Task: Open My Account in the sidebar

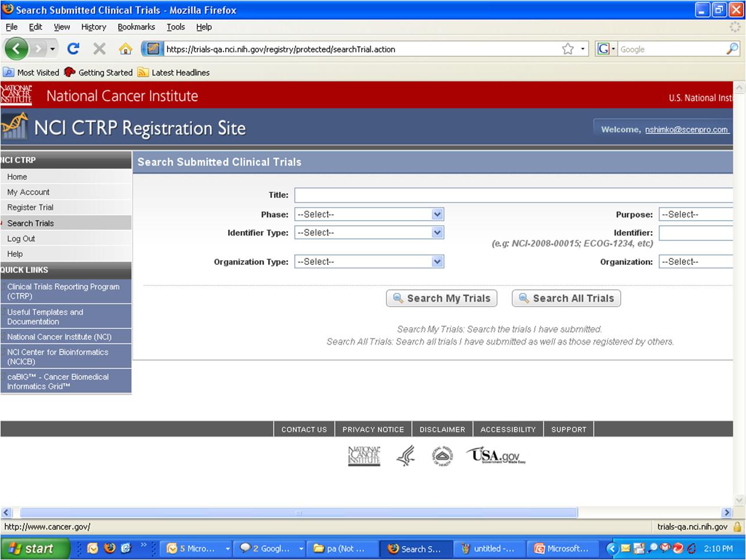Action: point(29,192)
